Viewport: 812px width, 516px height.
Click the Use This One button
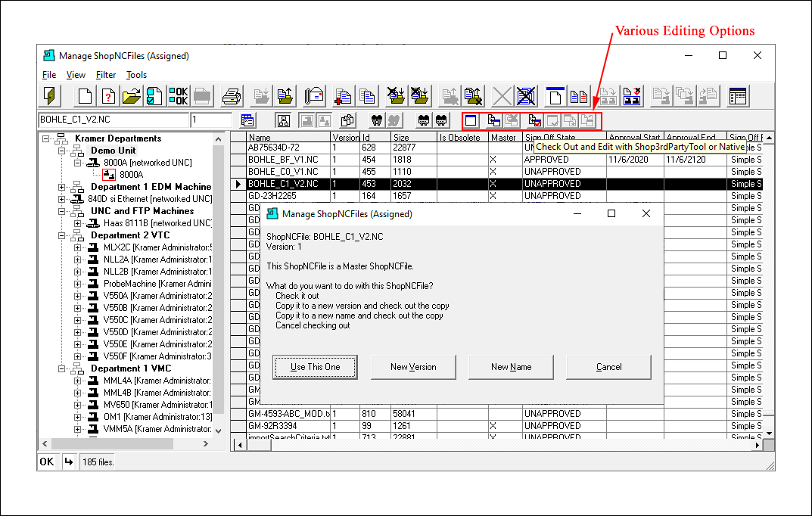click(x=315, y=367)
